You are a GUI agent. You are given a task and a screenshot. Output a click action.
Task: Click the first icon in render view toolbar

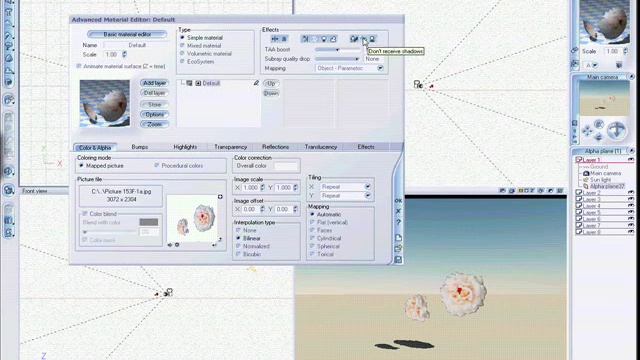pos(502,191)
